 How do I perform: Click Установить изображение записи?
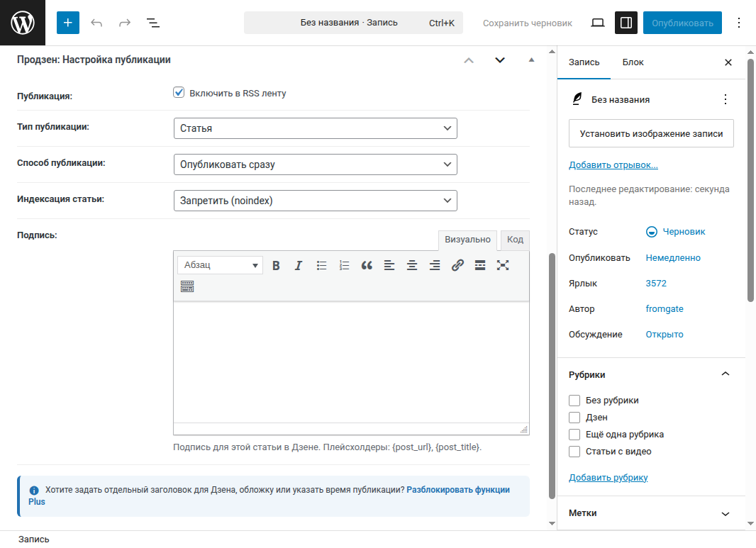tap(651, 133)
